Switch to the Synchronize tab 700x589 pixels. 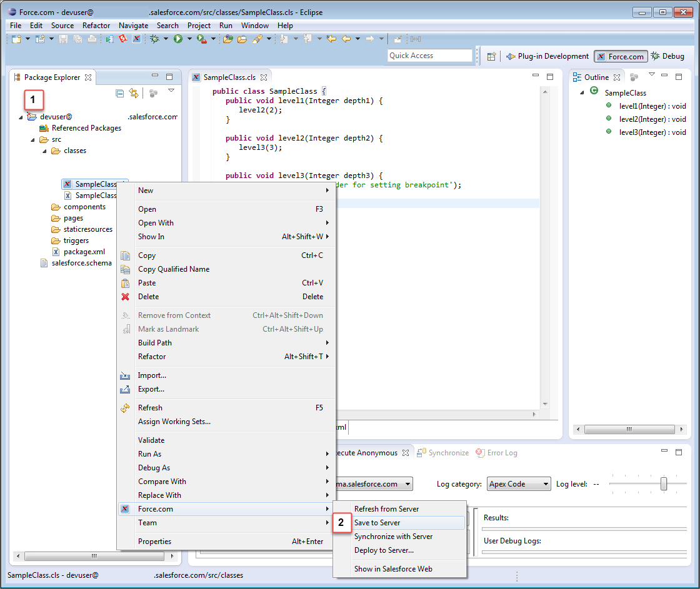pos(443,453)
